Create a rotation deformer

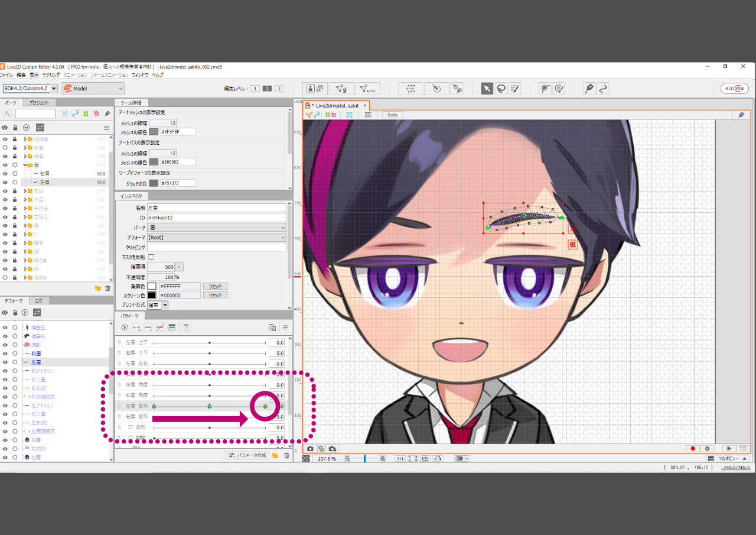[x=436, y=89]
